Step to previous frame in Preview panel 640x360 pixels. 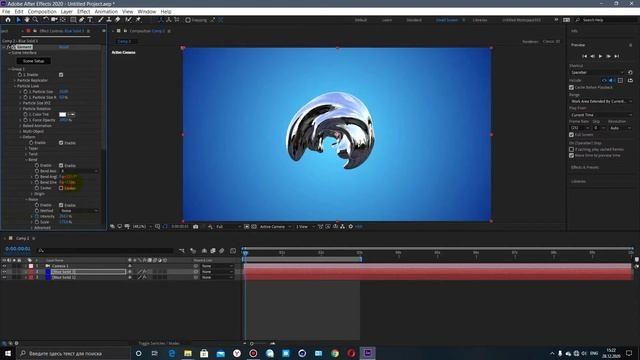(592, 56)
